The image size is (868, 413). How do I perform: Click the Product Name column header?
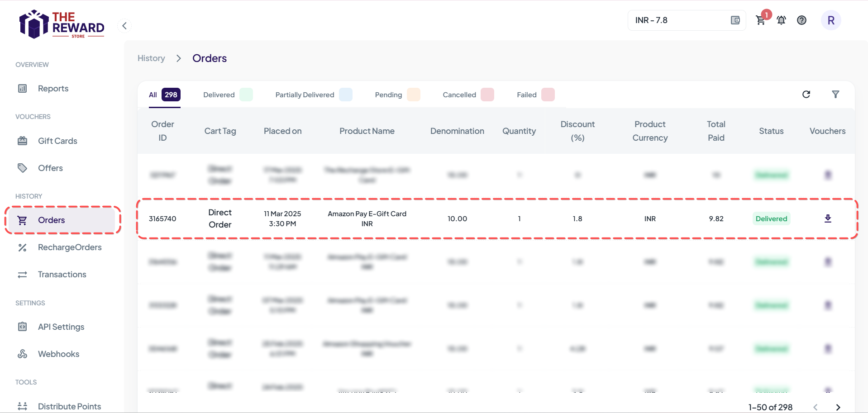point(367,131)
